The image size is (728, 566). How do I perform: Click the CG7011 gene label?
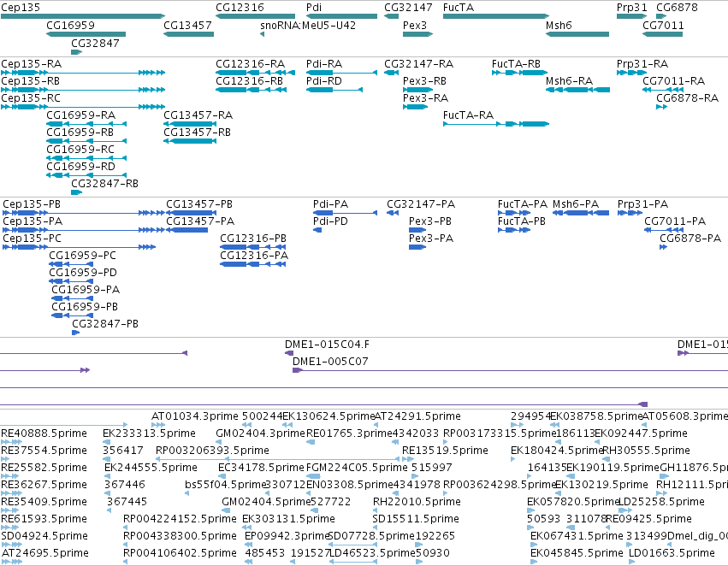(664, 26)
